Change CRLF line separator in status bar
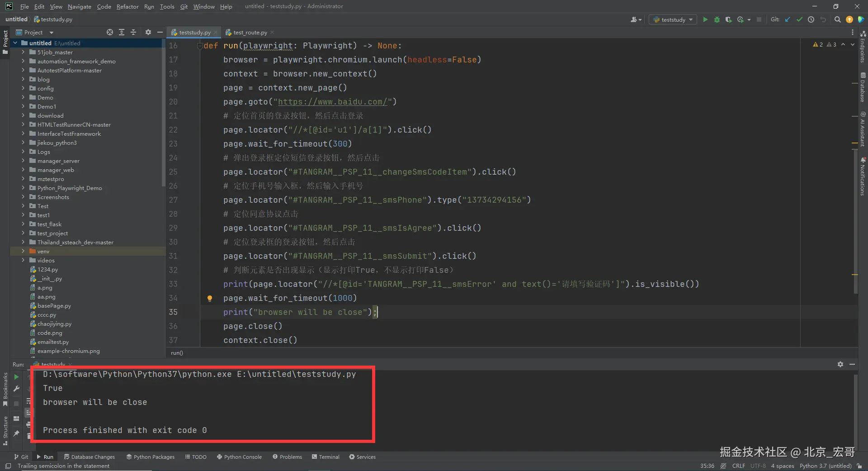Image resolution: width=868 pixels, height=471 pixels. tap(739, 466)
